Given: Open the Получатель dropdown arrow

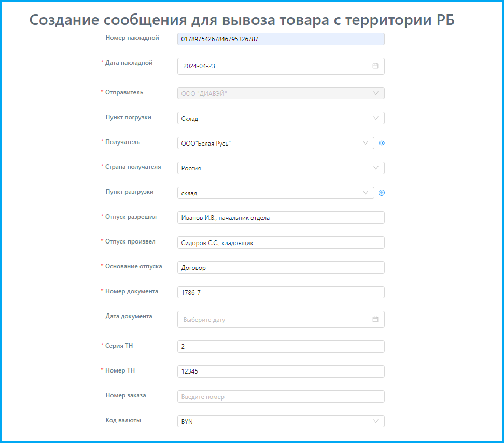Looking at the screenshot, I should 366,143.
